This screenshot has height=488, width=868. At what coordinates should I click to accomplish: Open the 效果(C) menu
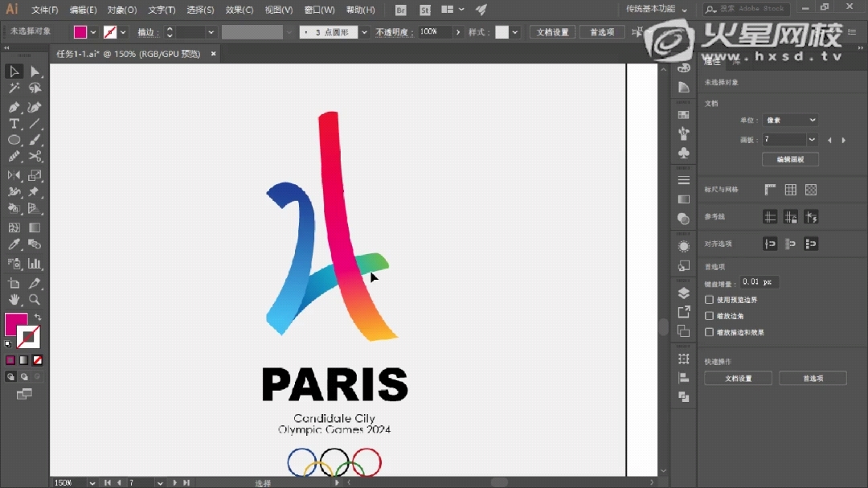(x=240, y=10)
